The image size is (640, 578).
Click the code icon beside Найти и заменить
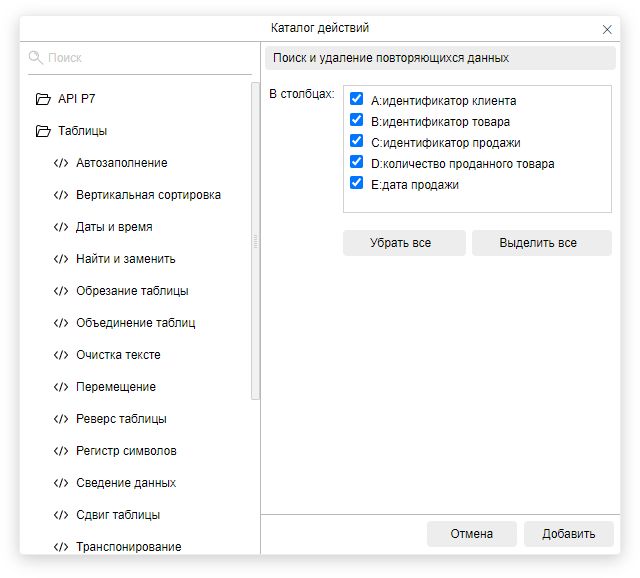pyautogui.click(x=60, y=259)
